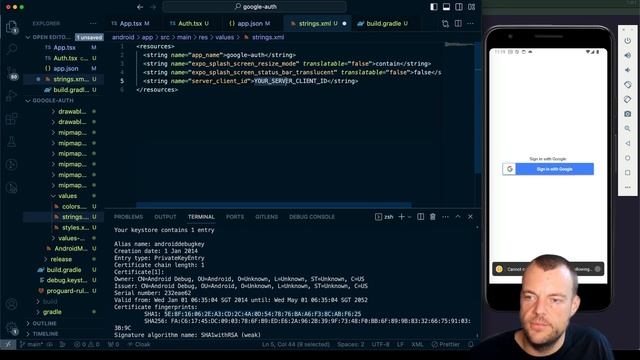The width and height of the screenshot is (640, 360).
Task: Switch to the Auth.tsx editor tab
Action: [189, 24]
